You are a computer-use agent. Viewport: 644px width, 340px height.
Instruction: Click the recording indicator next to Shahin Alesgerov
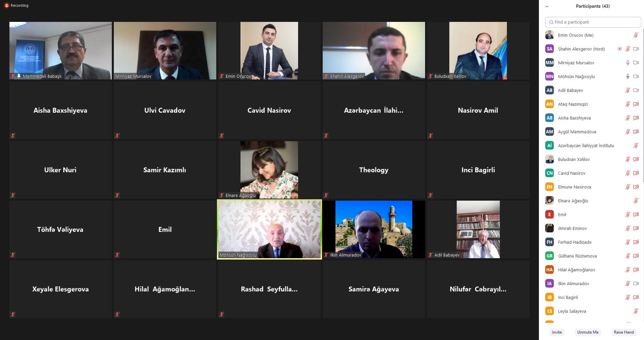pyautogui.click(x=619, y=49)
